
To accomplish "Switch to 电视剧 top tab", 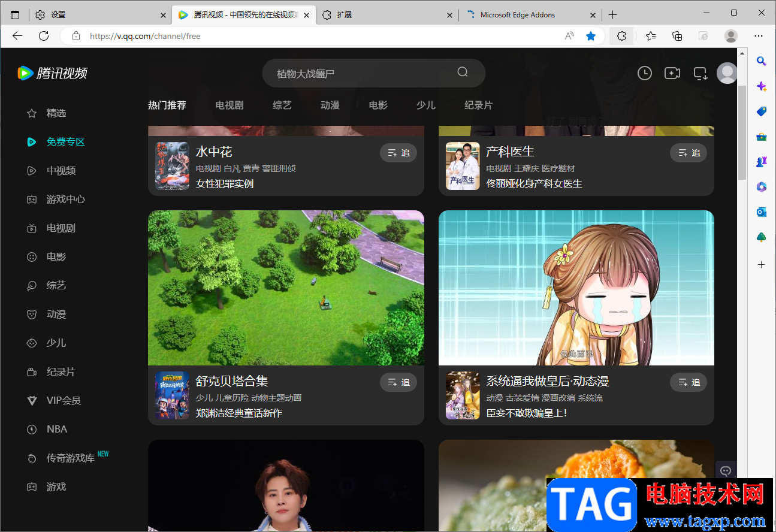I will 230,105.
